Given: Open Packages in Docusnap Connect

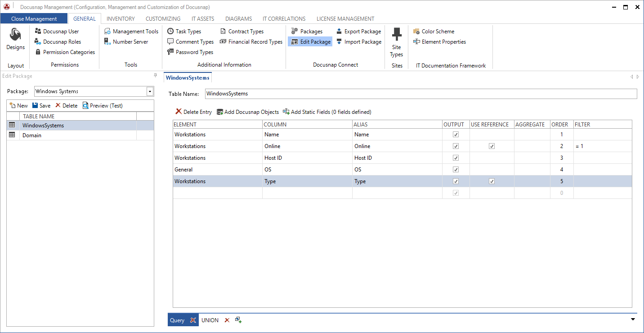Looking at the screenshot, I should click(307, 31).
